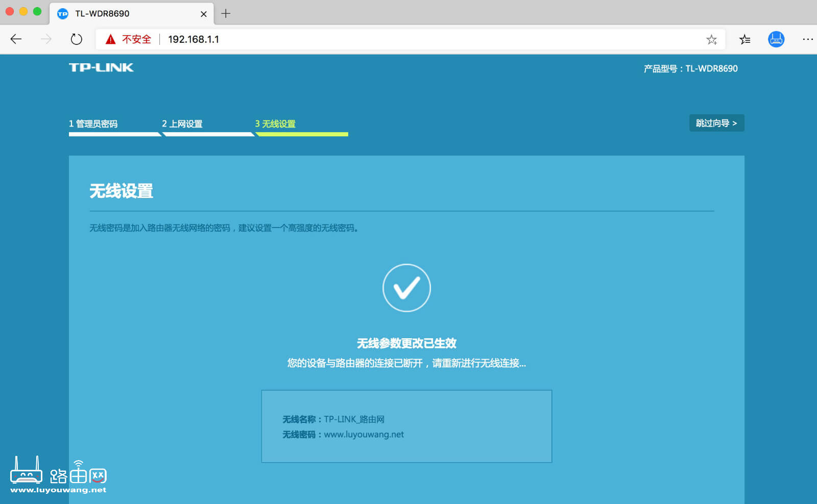Click the 不安全 security warning icon
The width and height of the screenshot is (817, 504).
(x=110, y=39)
